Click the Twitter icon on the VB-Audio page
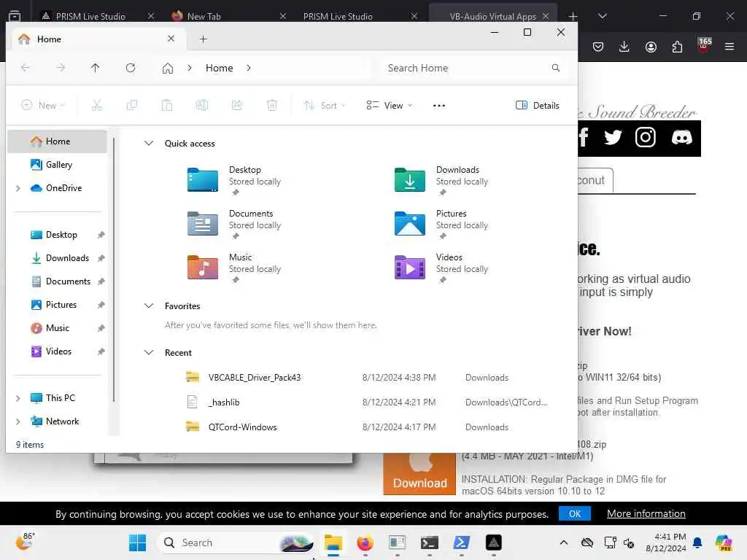The height and width of the screenshot is (560, 747). click(x=613, y=138)
